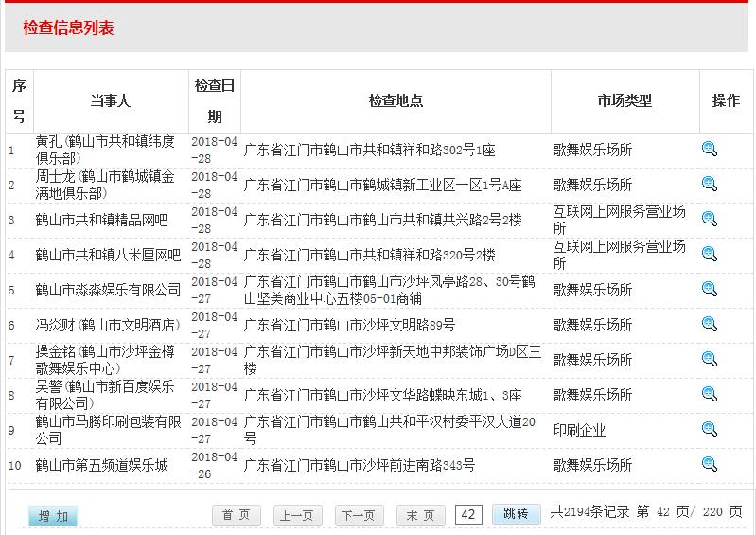Viewport: 756px width, 535px height.
Task: View details for 鹤山市共和镇八米厘网吧 row
Action: coord(709,254)
